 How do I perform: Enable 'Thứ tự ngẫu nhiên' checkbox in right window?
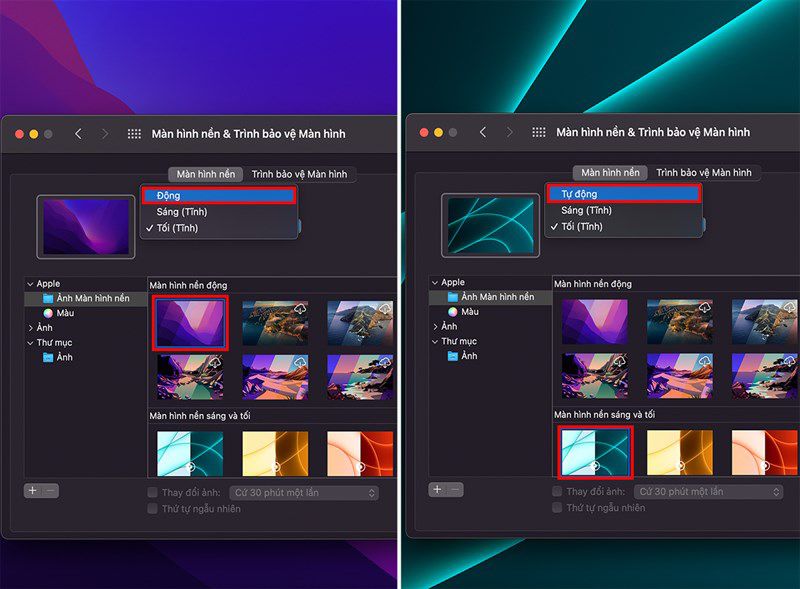[557, 507]
